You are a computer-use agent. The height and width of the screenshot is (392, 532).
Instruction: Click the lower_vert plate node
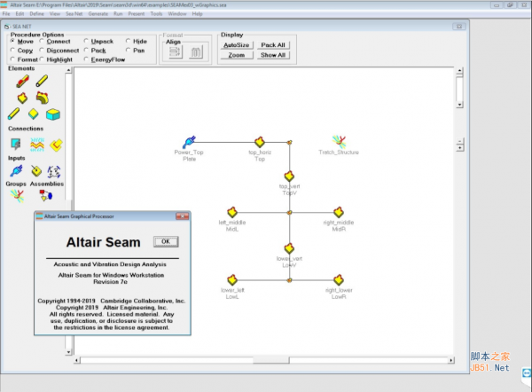[289, 248]
